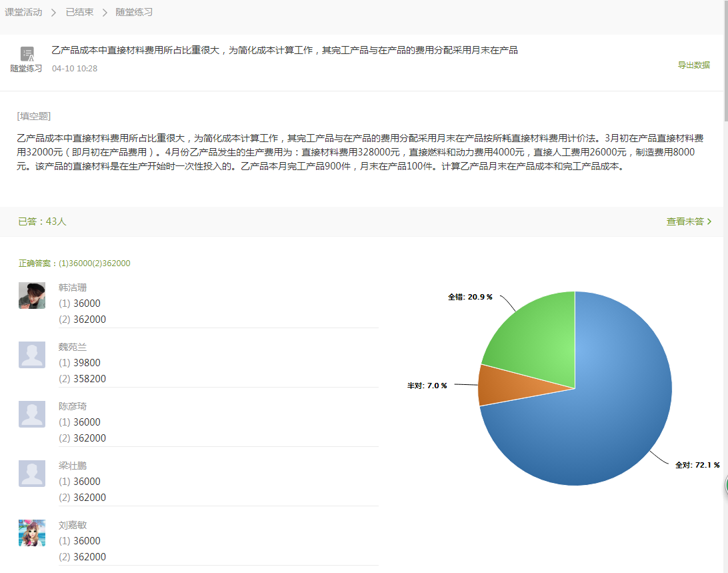Viewport: 728px width, 573px height.
Task: Select 已结束 in the breadcrumb trail
Action: pyautogui.click(x=80, y=11)
